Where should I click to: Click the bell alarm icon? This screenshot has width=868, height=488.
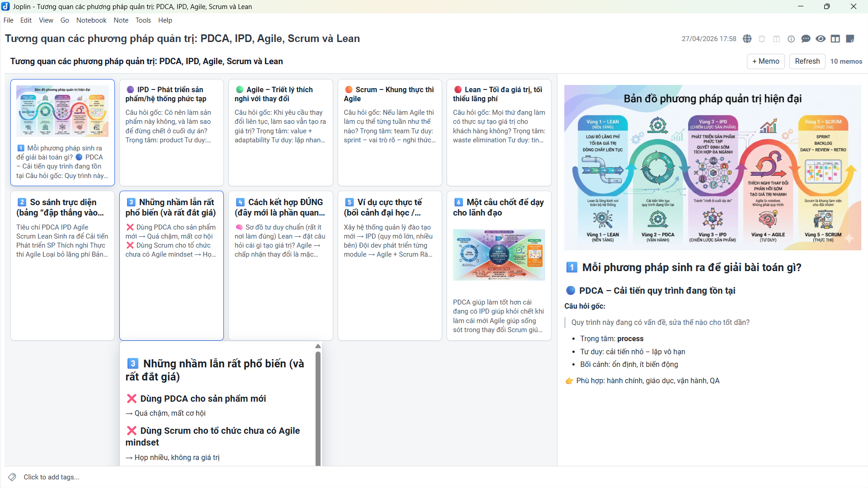pyautogui.click(x=762, y=39)
